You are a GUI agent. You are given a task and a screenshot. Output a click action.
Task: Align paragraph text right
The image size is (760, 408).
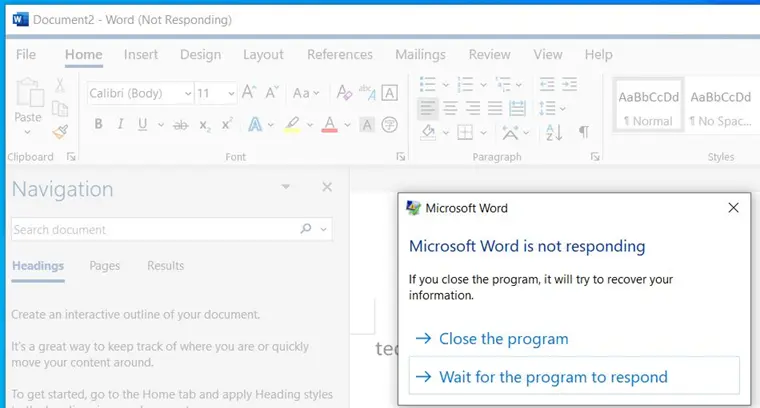[x=473, y=108]
